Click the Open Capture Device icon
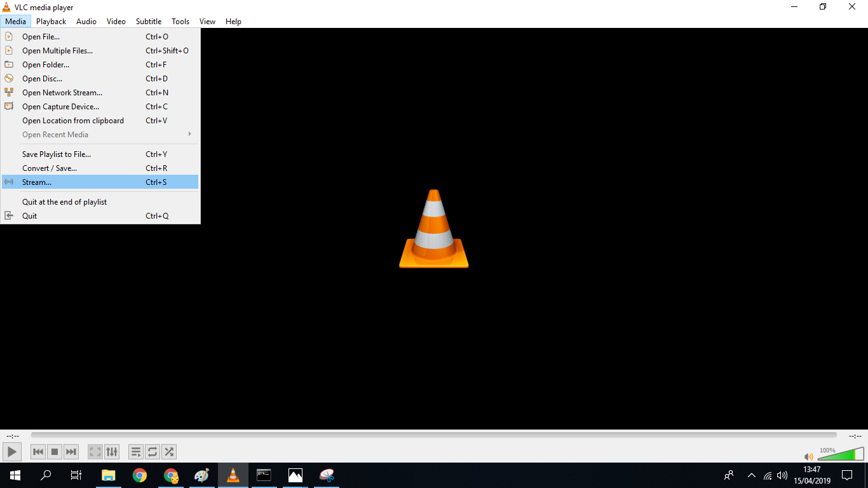868x488 pixels. point(9,106)
